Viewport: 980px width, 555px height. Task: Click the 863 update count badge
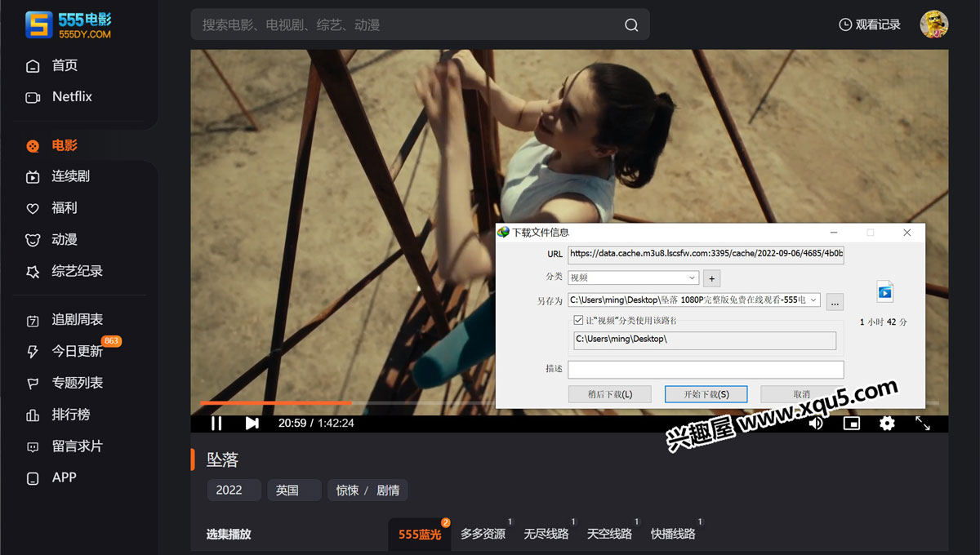(112, 340)
